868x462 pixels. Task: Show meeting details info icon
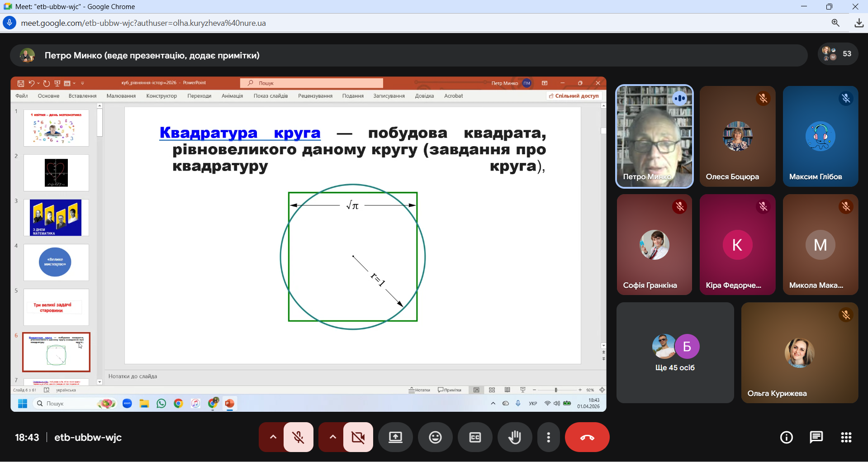click(787, 437)
